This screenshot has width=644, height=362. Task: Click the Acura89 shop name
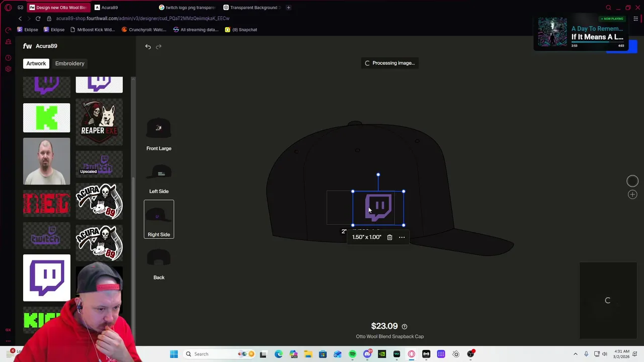46,46
